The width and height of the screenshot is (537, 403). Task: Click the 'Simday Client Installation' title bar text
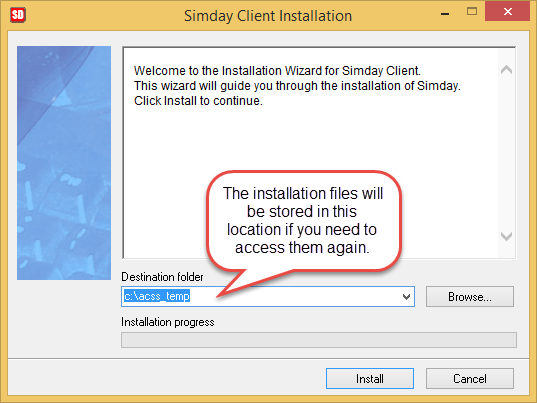[x=268, y=16]
